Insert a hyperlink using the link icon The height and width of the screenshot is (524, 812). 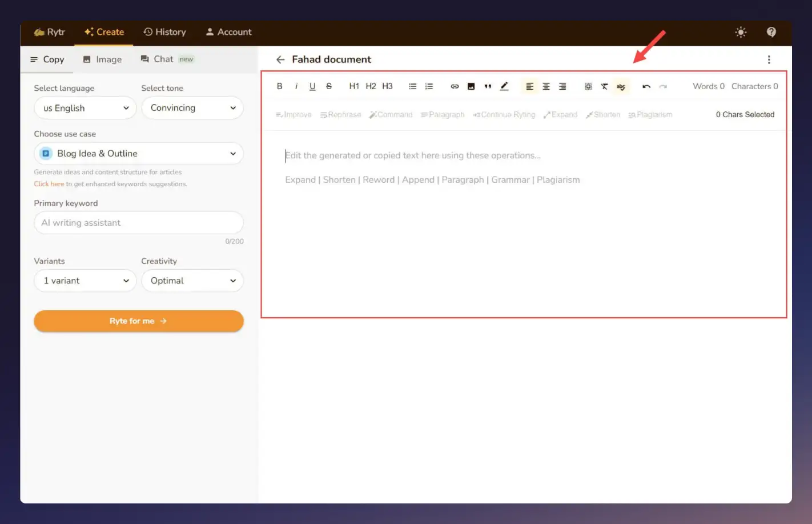click(455, 86)
